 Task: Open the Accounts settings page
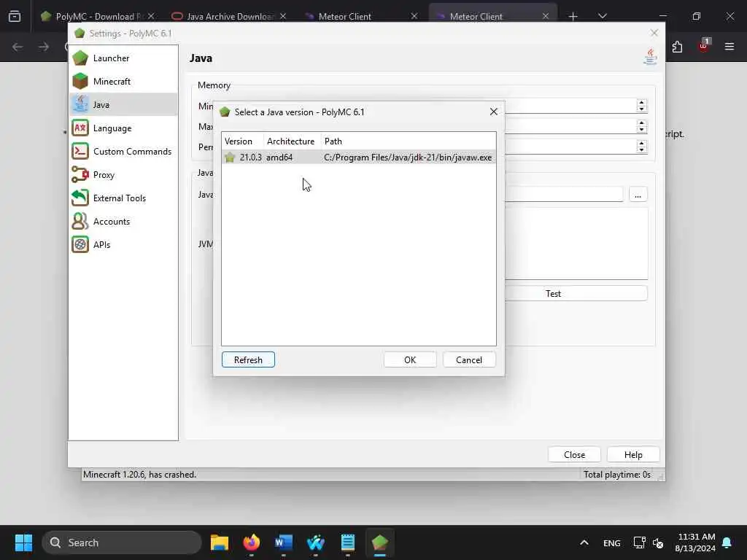pos(123,222)
